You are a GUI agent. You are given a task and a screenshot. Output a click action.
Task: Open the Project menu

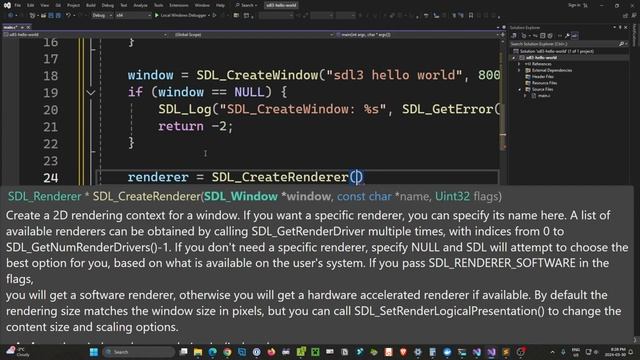(73, 5)
